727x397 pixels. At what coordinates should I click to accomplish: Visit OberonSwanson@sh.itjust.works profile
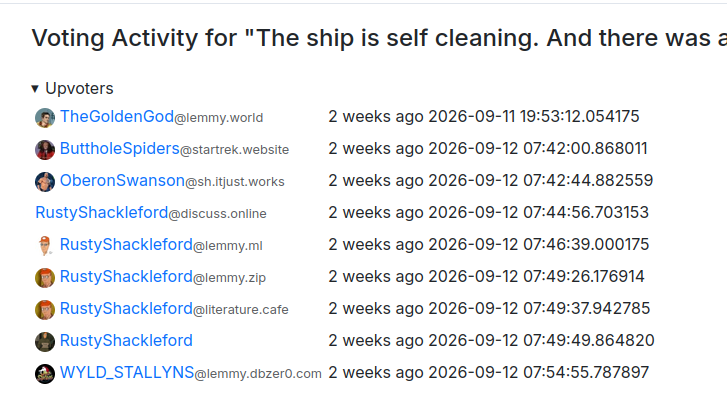click(x=172, y=180)
